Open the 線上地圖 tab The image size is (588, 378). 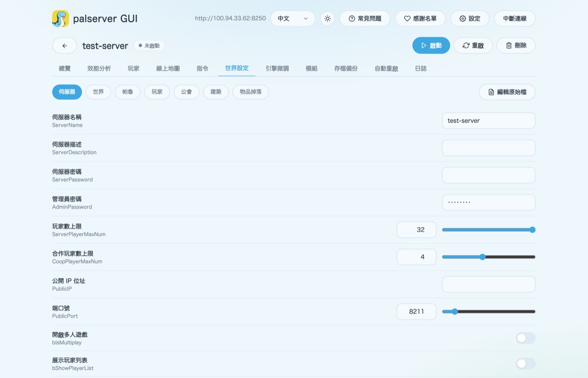168,69
